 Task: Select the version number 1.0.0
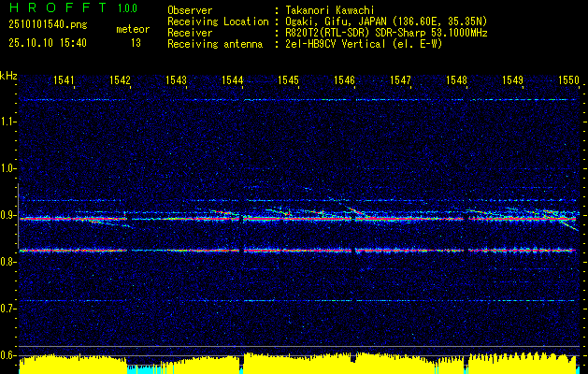point(127,7)
